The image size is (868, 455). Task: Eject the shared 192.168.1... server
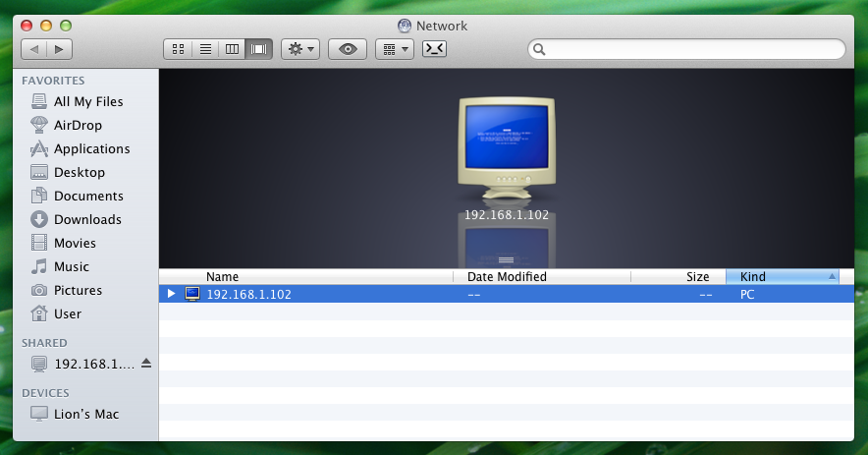(x=146, y=363)
